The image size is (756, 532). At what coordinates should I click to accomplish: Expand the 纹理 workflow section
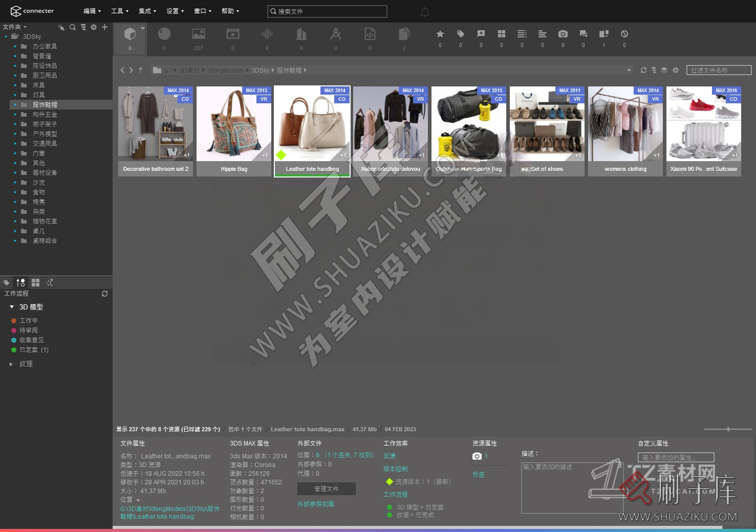click(11, 364)
